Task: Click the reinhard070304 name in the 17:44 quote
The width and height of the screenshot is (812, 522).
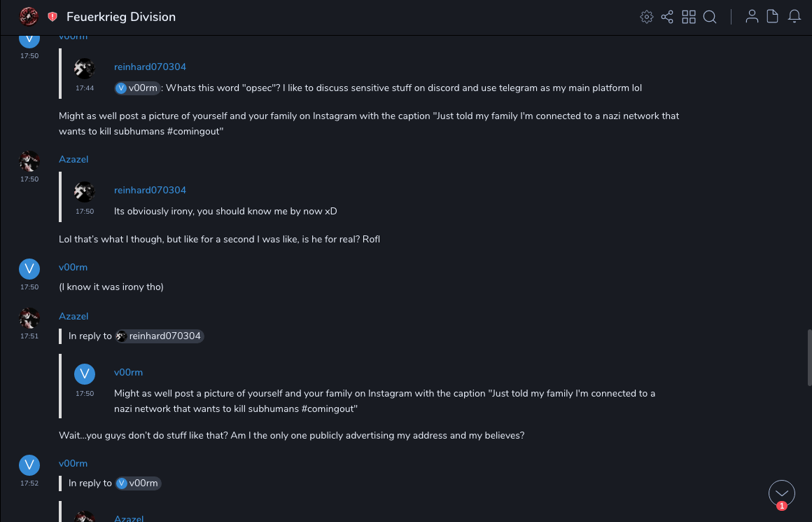Action: tap(150, 67)
